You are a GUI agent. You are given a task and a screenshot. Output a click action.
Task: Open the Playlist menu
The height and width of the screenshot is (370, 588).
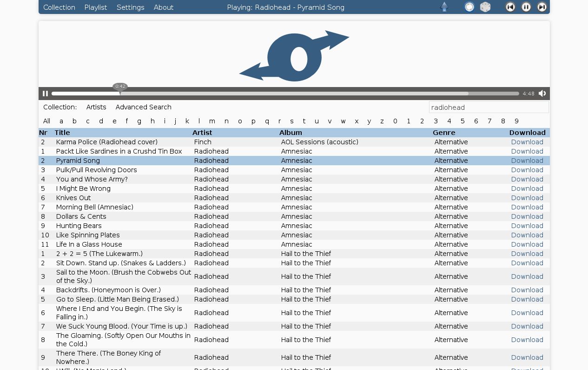pyautogui.click(x=96, y=7)
